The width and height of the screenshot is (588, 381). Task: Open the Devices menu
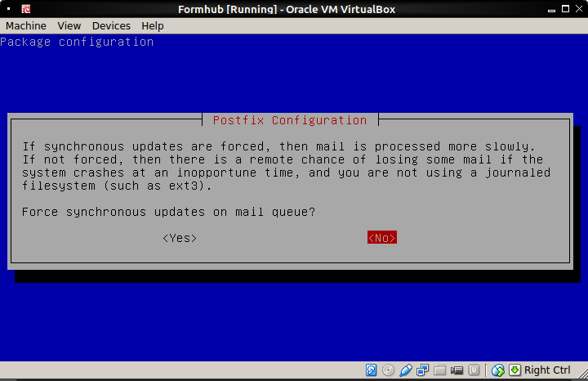pyautogui.click(x=111, y=26)
